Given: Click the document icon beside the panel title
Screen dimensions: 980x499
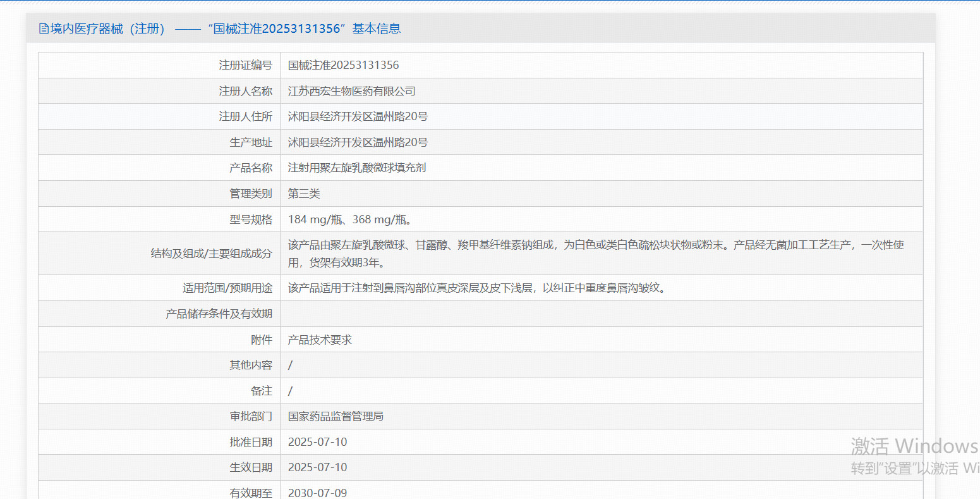Looking at the screenshot, I should [x=44, y=28].
